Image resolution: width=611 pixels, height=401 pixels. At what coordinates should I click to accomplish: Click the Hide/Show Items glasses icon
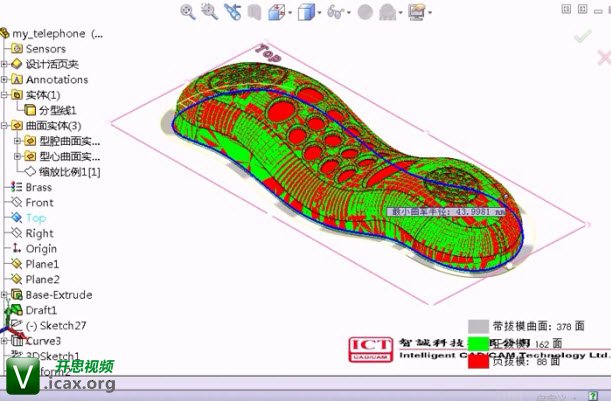coord(336,12)
